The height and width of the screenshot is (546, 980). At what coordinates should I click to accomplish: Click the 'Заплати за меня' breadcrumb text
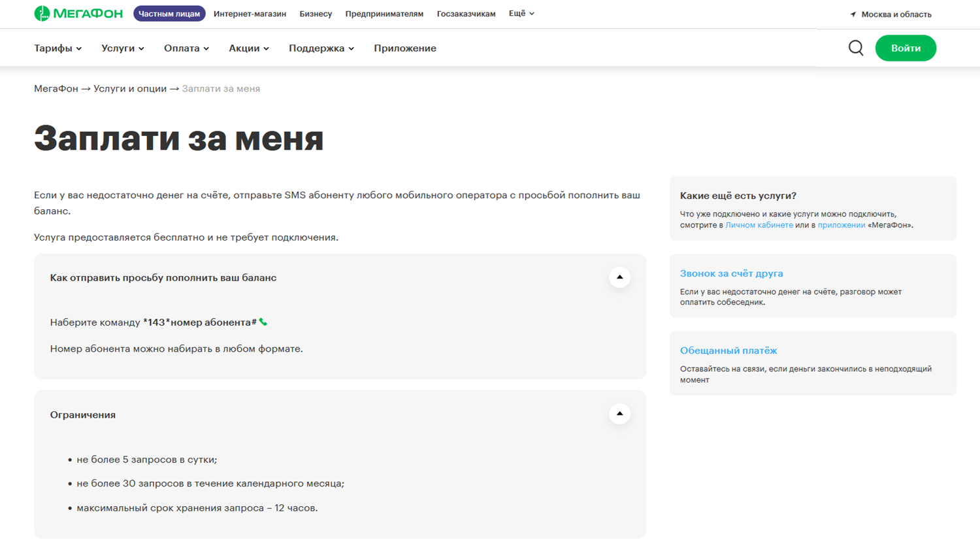221,89
